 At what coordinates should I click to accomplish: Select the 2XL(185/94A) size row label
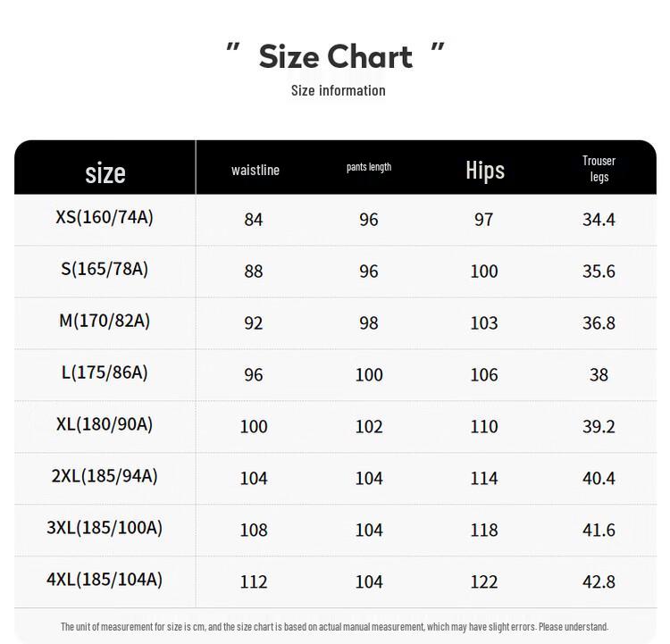coord(105,476)
